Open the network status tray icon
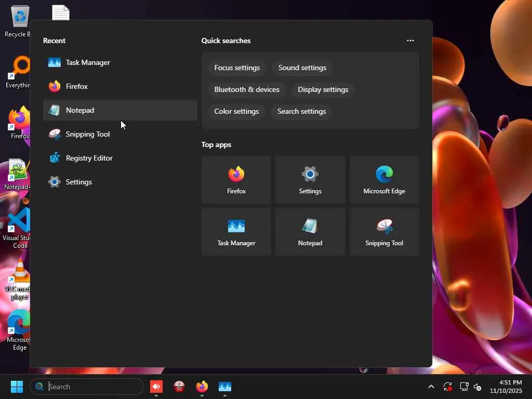 pos(464,387)
